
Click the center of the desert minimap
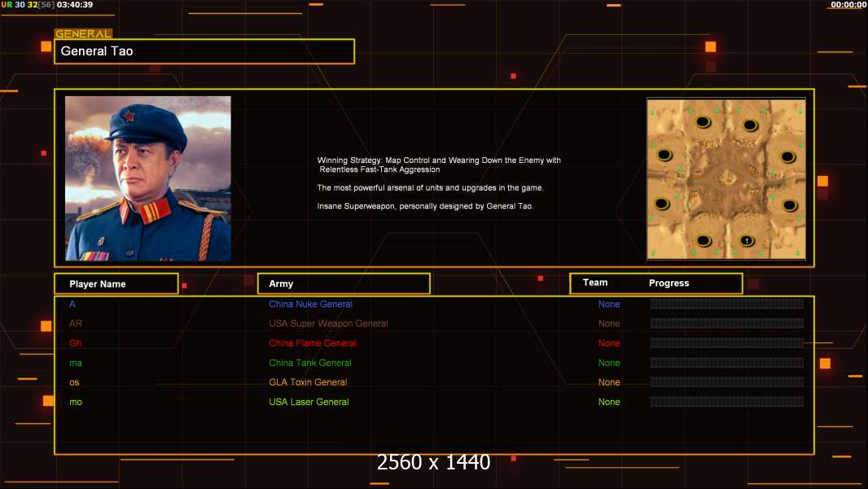pyautogui.click(x=726, y=178)
